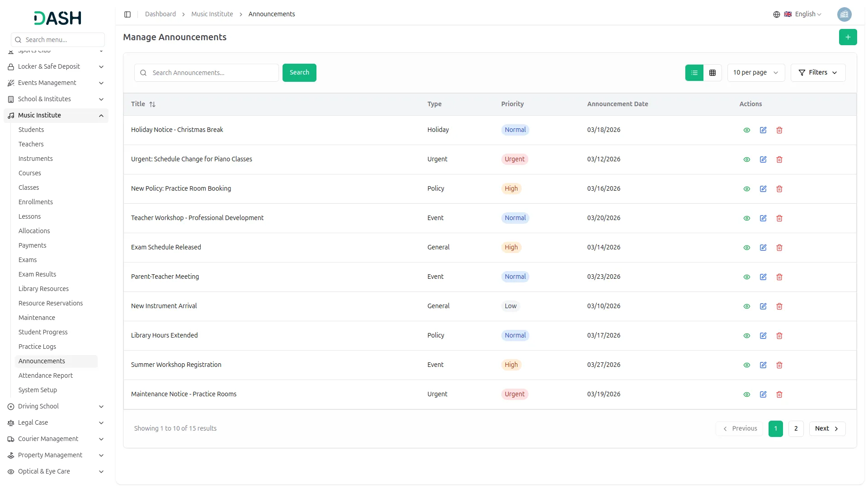Click the green add announcement plus button
This screenshot has height=488, width=868.
(x=848, y=37)
